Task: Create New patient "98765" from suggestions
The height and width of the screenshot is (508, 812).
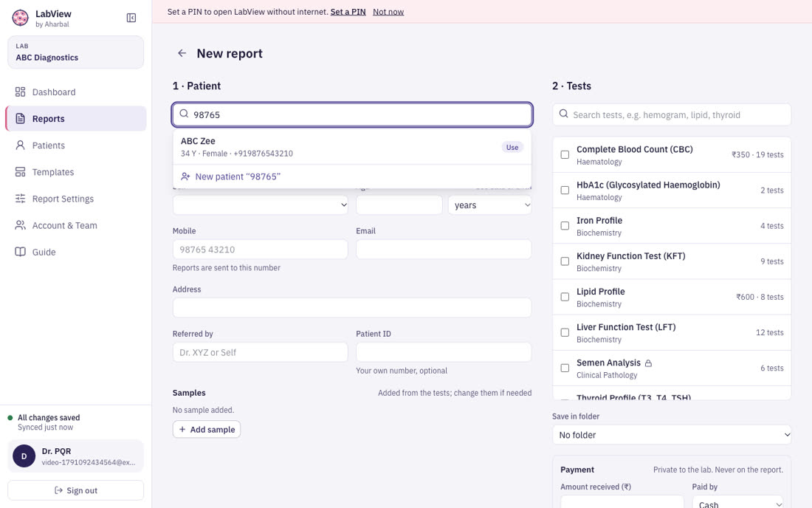Action: coord(352,176)
